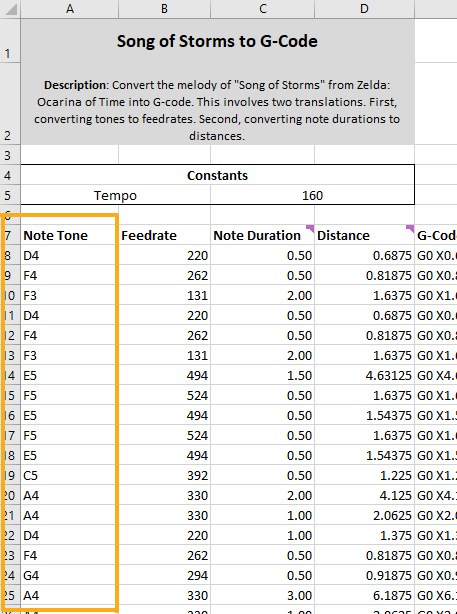The image size is (457, 614).
Task: Select distance 0.91875 cell
Action: [x=364, y=575]
